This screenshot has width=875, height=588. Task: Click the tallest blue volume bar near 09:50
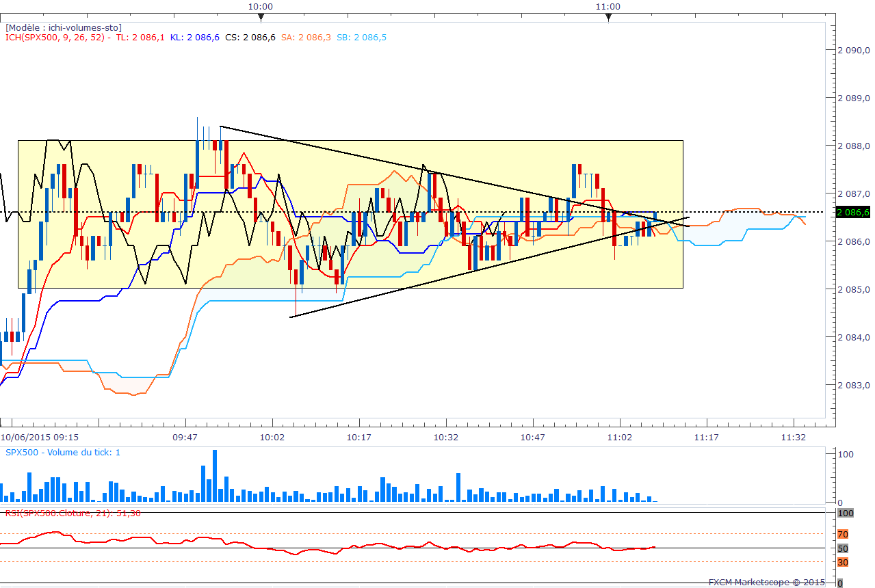(215, 476)
